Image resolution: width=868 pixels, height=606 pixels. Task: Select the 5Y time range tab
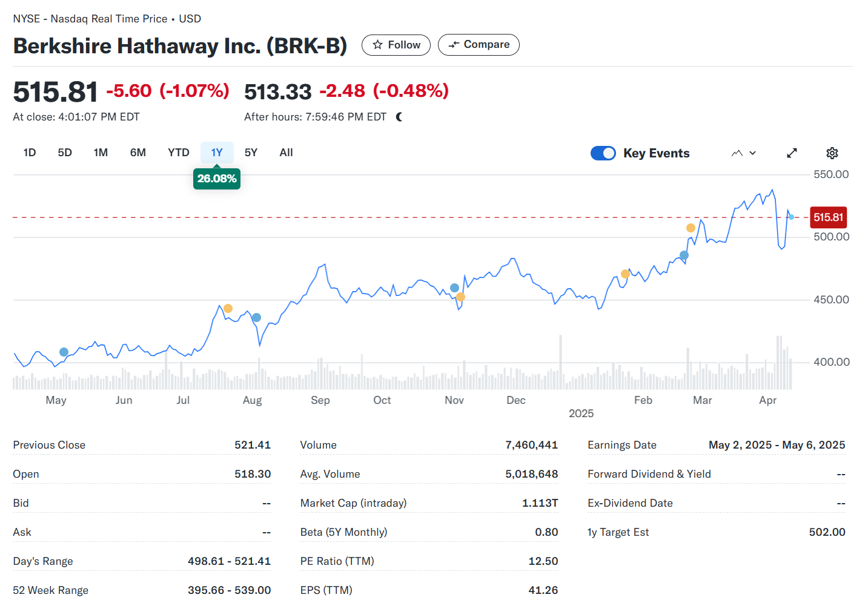tap(251, 153)
